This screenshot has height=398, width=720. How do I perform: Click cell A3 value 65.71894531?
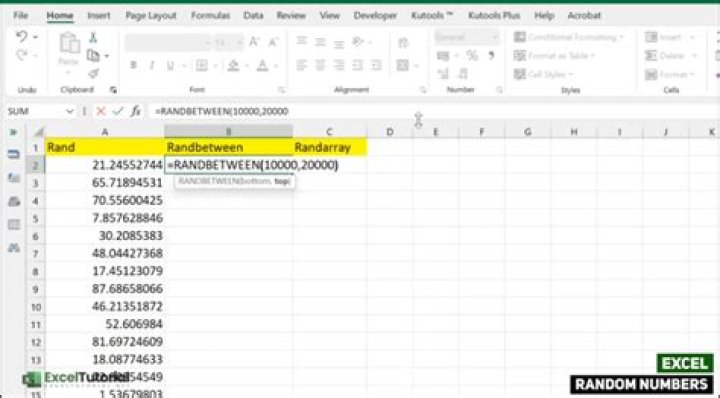[104, 183]
